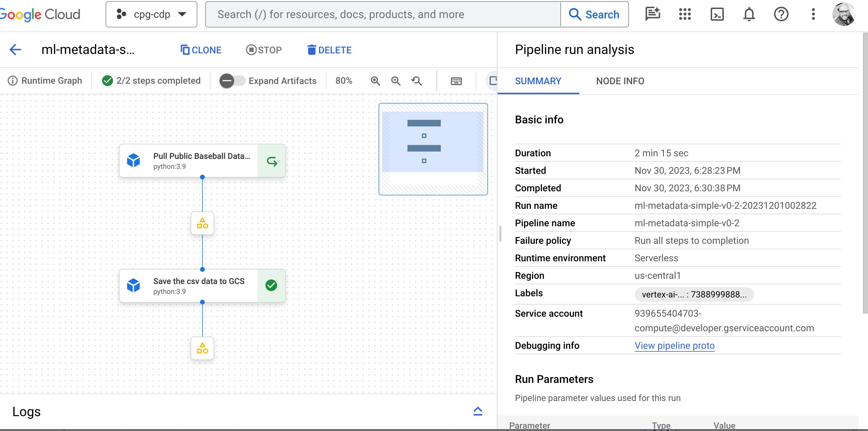The height and width of the screenshot is (431, 868).
Task: Open keyboard shortcuts icon
Action: pos(456,81)
